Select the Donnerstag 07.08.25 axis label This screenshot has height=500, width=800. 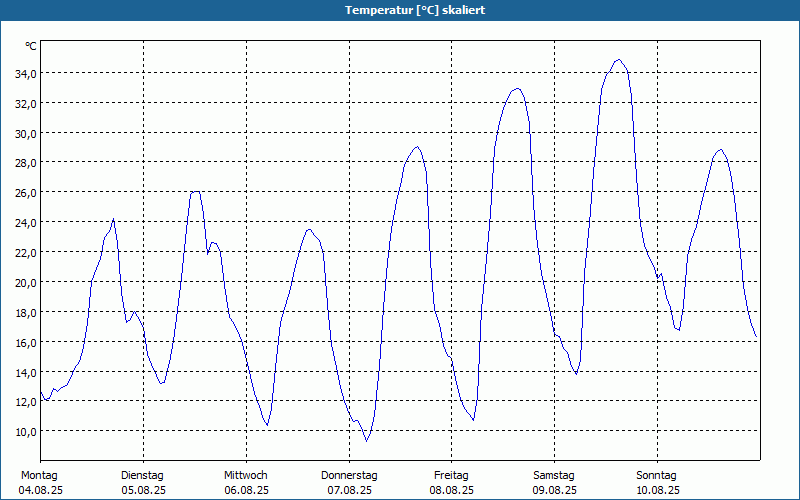tap(349, 483)
